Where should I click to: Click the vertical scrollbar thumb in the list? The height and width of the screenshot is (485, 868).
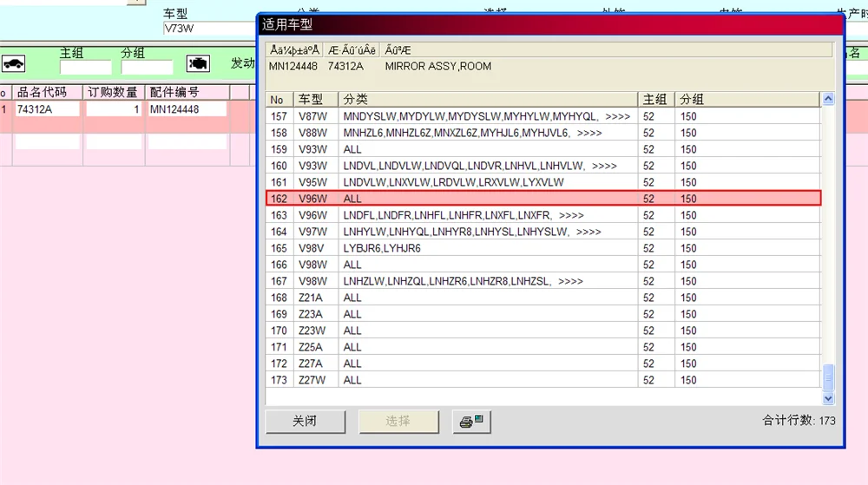coord(828,377)
